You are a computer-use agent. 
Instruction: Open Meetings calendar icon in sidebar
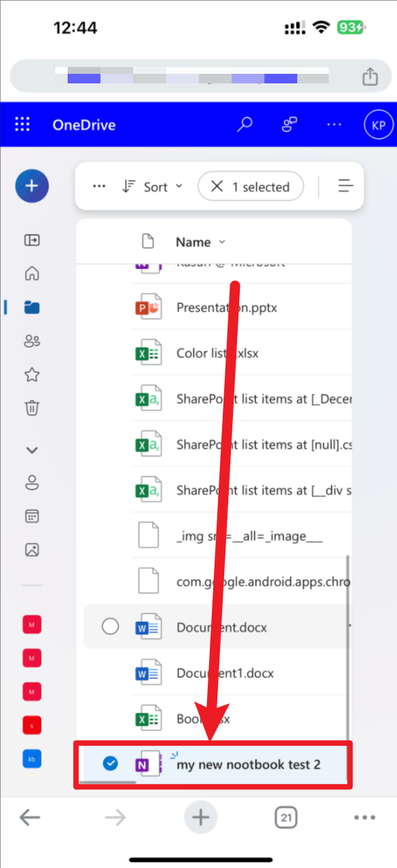pos(31,516)
